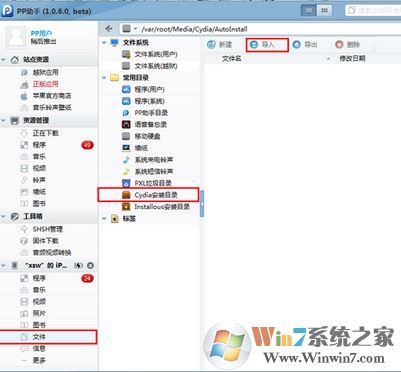Viewport: 401px width, 372px height.
Task: Collapse the 工具箱 section
Action: click(x=4, y=217)
